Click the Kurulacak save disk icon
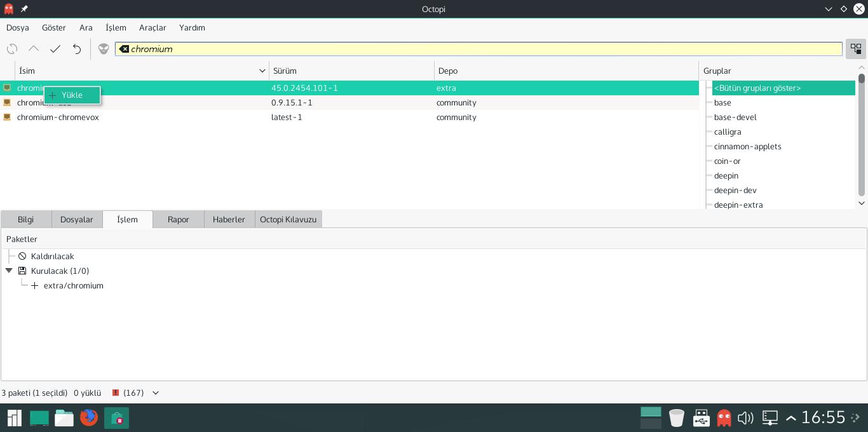This screenshot has height=432, width=868. coord(22,271)
